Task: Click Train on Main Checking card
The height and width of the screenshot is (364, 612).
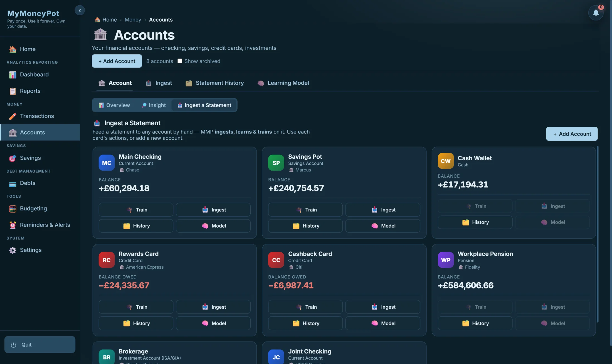Action: 136,210
